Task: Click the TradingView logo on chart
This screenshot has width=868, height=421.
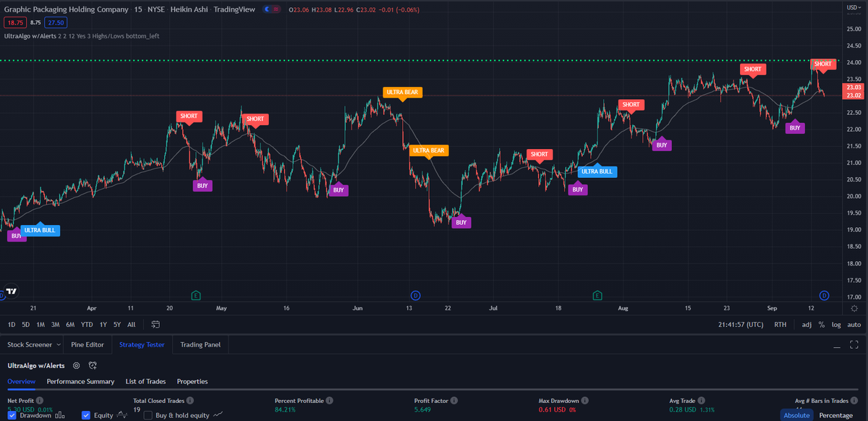Action: pos(12,290)
